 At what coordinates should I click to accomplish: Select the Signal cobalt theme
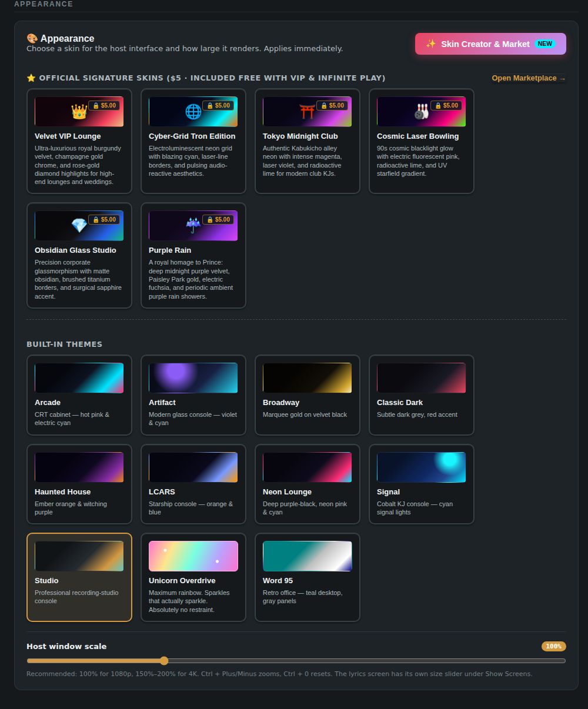pos(422,484)
